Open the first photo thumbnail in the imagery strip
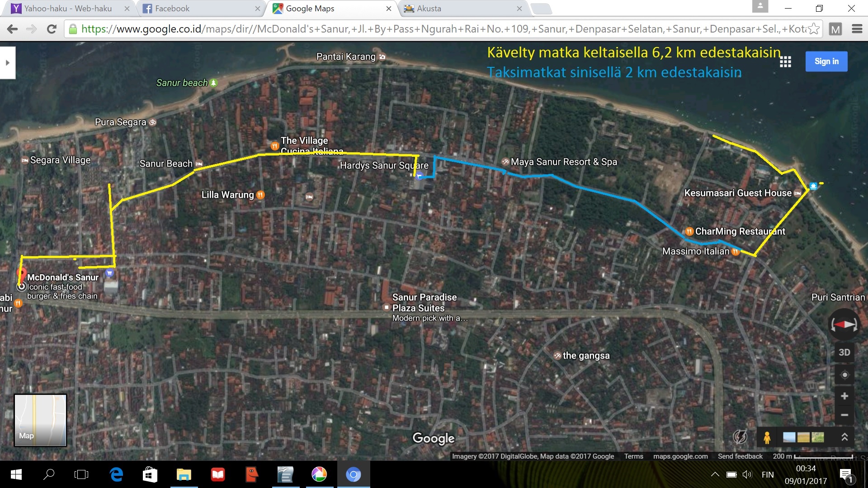Image resolution: width=868 pixels, height=488 pixels. [789, 437]
